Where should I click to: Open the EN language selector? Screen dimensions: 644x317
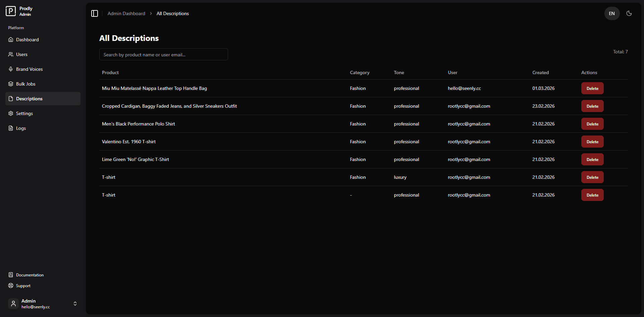click(612, 13)
